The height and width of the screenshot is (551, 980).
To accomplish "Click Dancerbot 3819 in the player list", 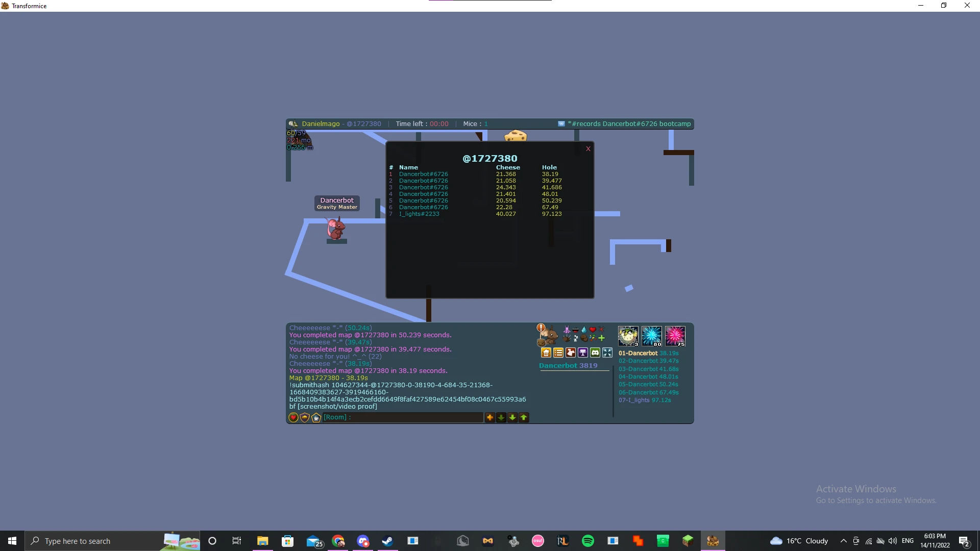I will 568,366.
